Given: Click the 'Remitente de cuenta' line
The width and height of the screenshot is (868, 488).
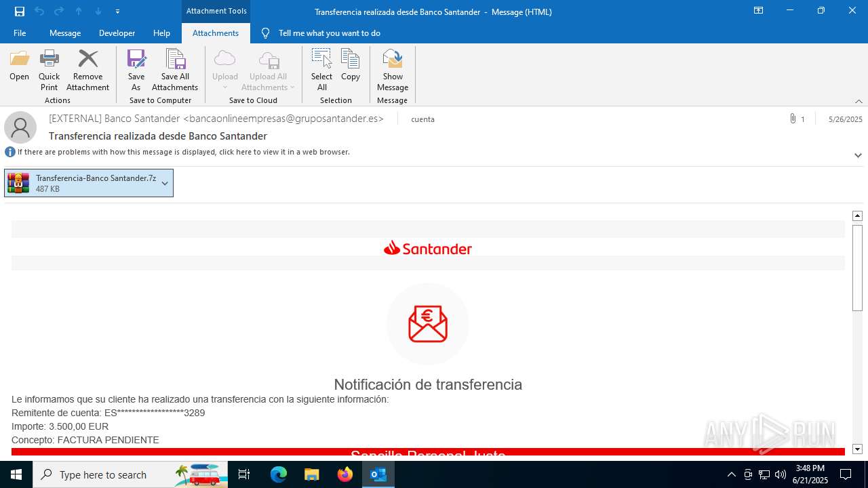Looking at the screenshot, I should pyautogui.click(x=108, y=413).
